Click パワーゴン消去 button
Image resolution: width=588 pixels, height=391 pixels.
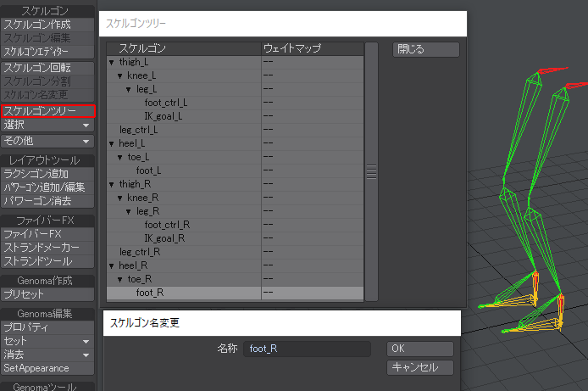47,201
